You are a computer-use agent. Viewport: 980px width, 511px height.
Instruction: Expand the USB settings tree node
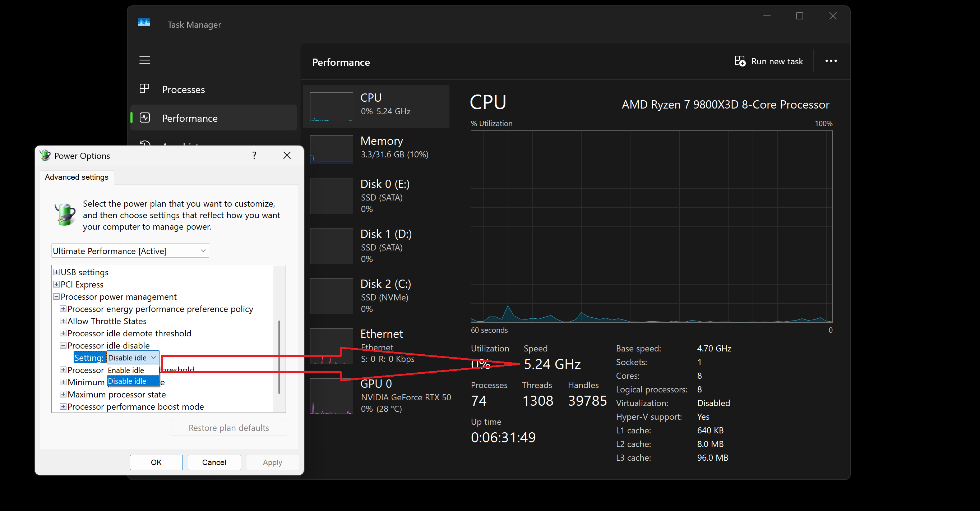coord(56,272)
